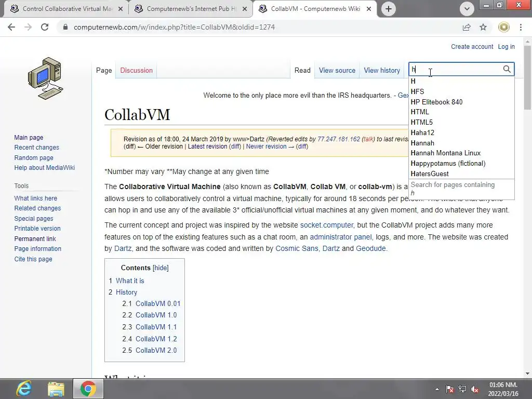Click the taskbar clock showing 01:06
The height and width of the screenshot is (399, 532).
[503, 389]
